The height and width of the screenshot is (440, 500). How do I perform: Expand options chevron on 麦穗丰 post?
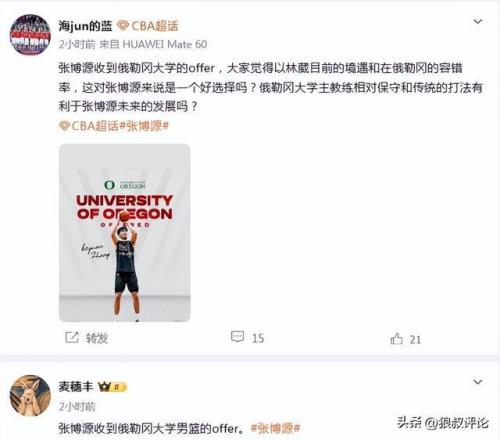[x=478, y=382]
